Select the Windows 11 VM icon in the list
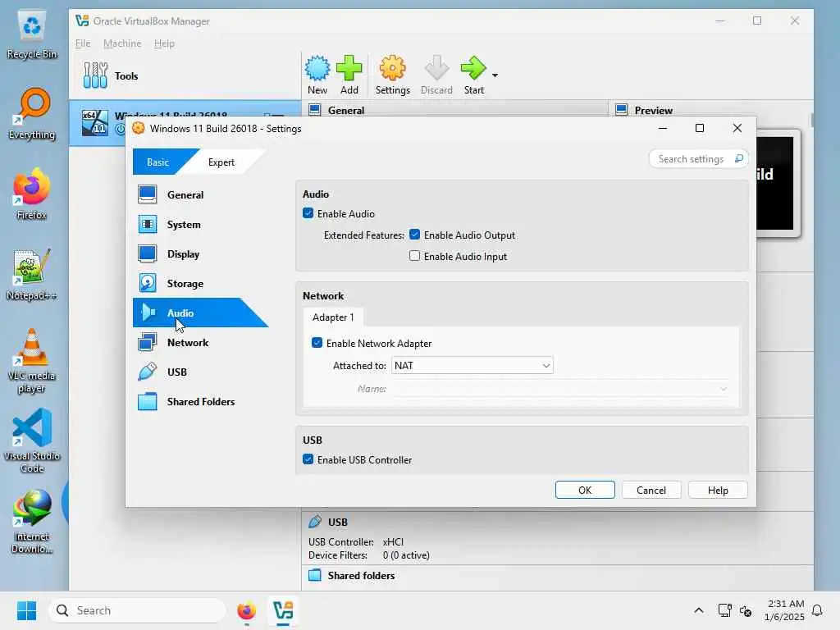840x630 pixels. 95,123
